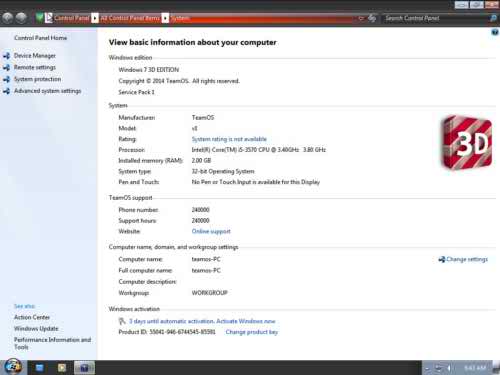The width and height of the screenshot is (500, 375).
Task: Click the shield icon beside Change settings
Action: [x=442, y=259]
